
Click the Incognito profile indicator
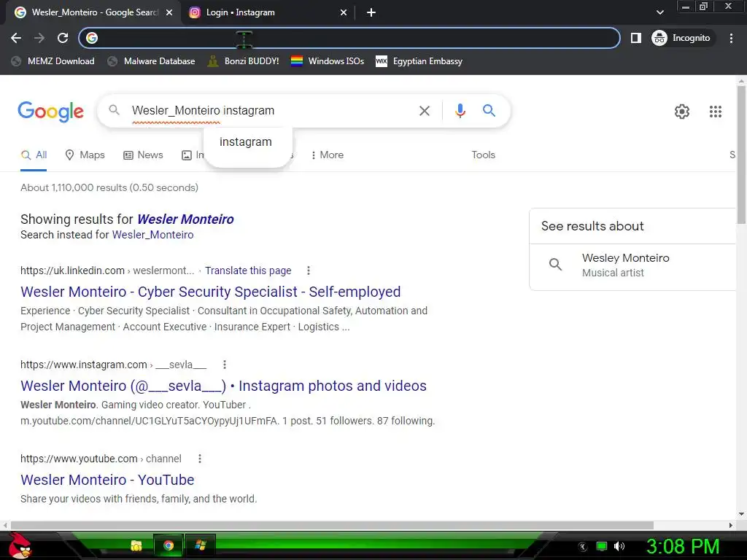(681, 38)
